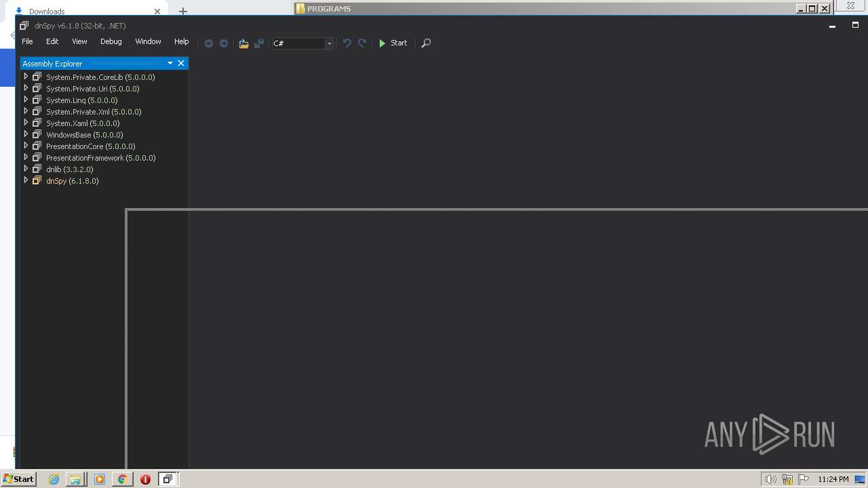This screenshot has height=488, width=868.
Task: Click the orange assembly icon beside dnSpy
Action: (37, 180)
